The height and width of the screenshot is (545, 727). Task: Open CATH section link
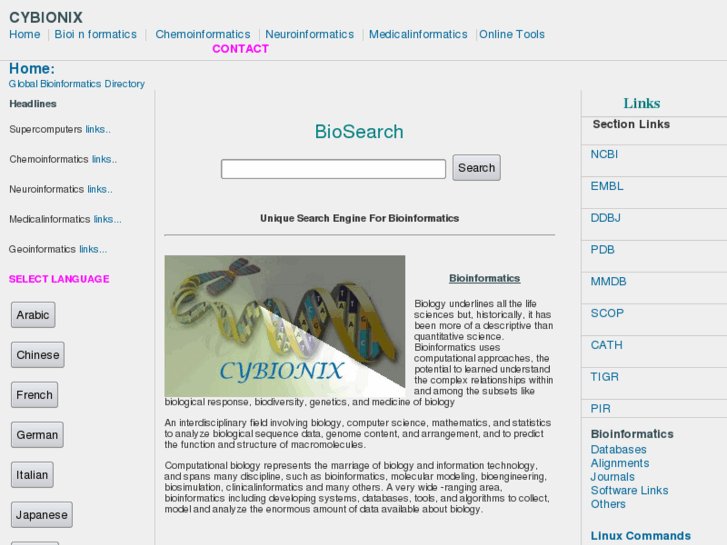coord(606,345)
